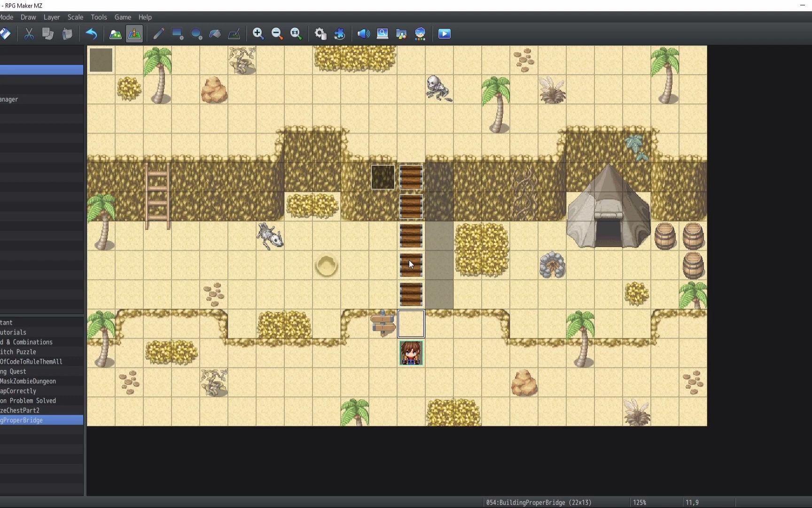Select the dark event tile beside bridge
The image size is (812, 508).
pyautogui.click(x=383, y=177)
